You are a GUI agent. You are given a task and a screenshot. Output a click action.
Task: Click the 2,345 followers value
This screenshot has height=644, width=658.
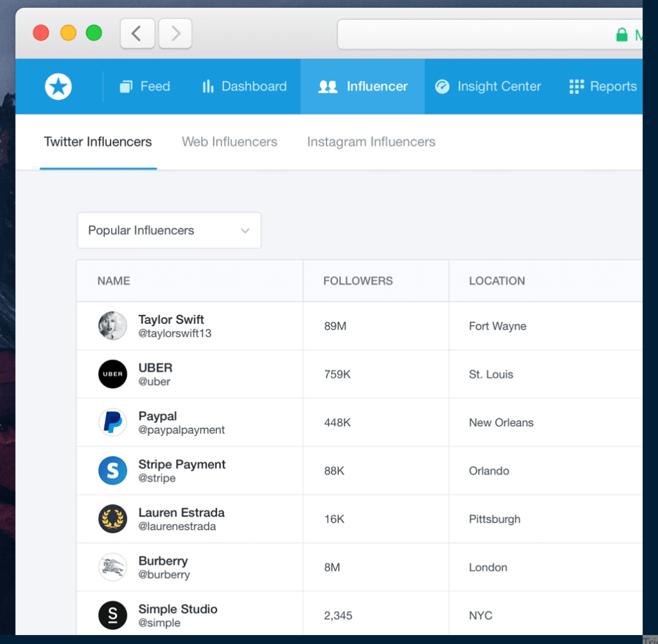338,616
